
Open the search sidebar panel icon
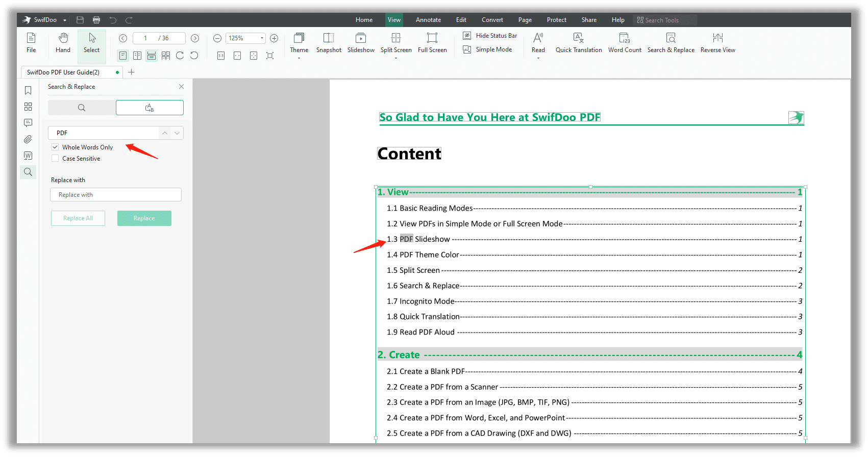pos(28,172)
